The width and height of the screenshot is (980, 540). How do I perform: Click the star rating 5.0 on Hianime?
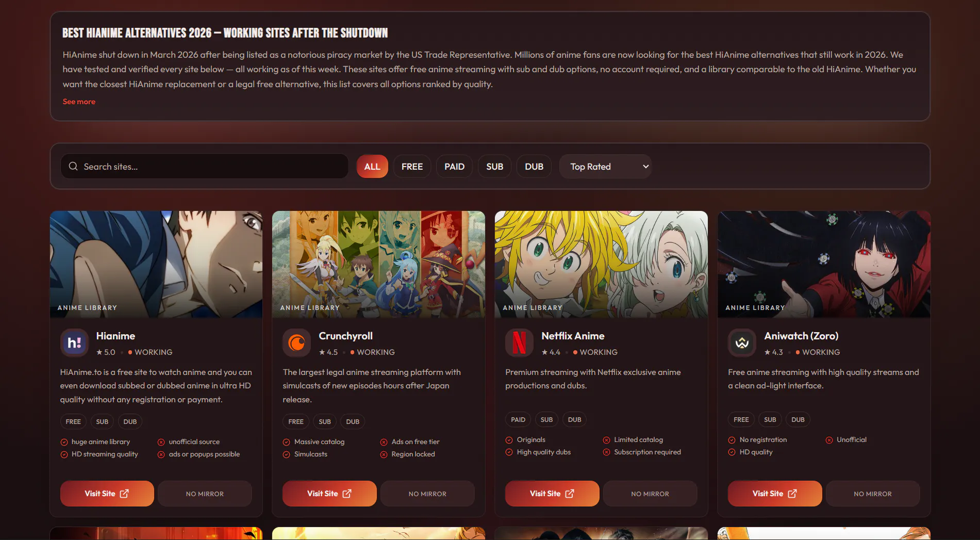106,352
